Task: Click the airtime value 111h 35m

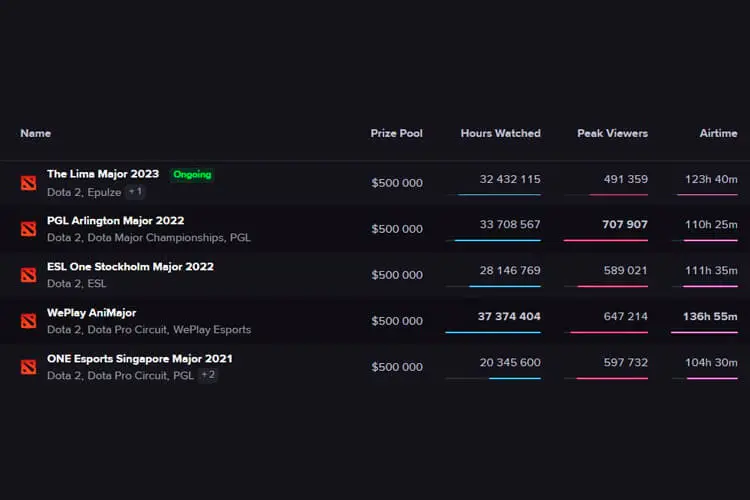Action: (711, 270)
